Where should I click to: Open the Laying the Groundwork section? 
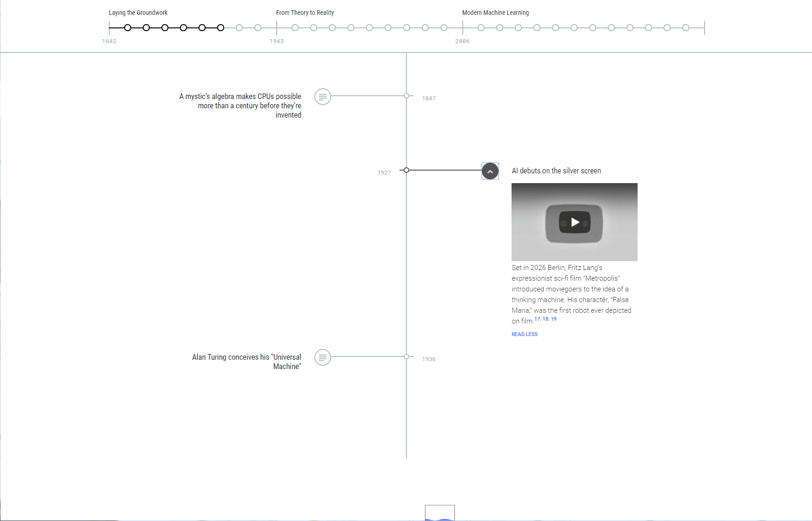[138, 13]
